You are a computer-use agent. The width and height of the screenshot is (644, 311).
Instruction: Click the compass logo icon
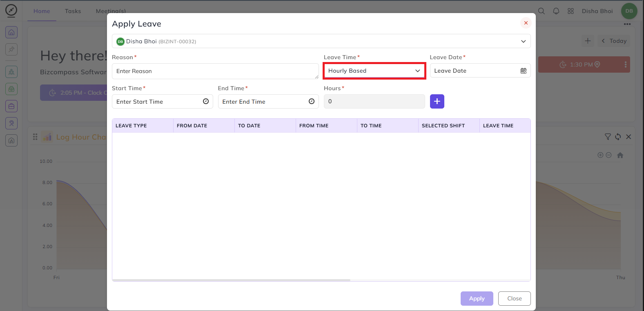11,11
